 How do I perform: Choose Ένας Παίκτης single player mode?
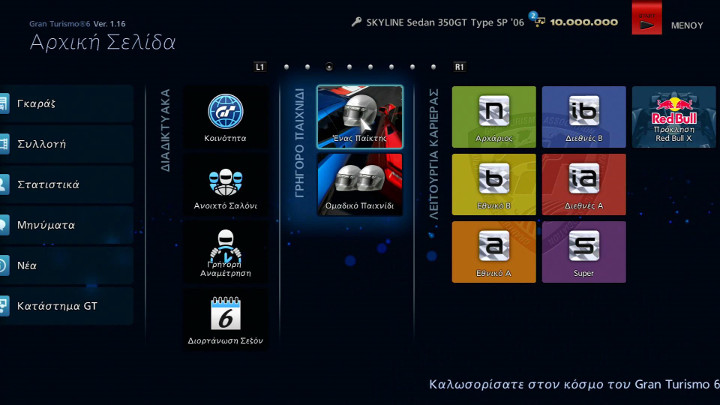pos(360,117)
